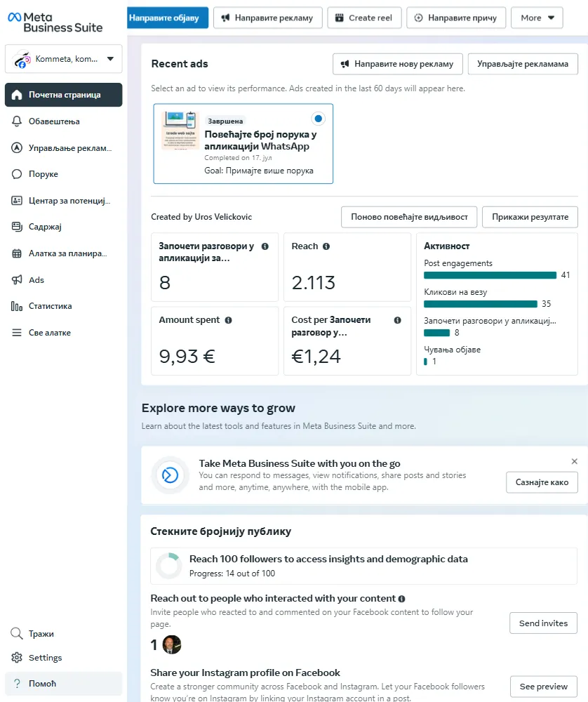588x702 pixels.
Task: Click info icon beside Cost per Започети разговор
Action: click(397, 320)
